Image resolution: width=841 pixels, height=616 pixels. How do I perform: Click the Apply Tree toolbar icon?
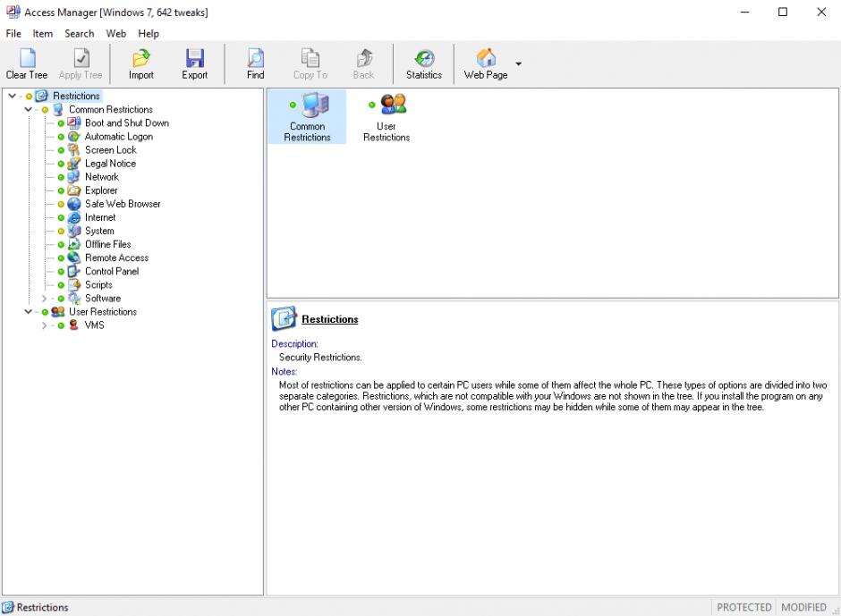coord(81,58)
